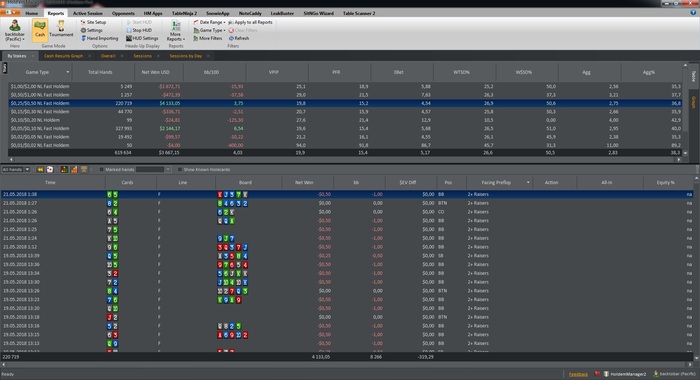Open the Active Session ribbon tab
The image size is (700, 380).
click(88, 13)
